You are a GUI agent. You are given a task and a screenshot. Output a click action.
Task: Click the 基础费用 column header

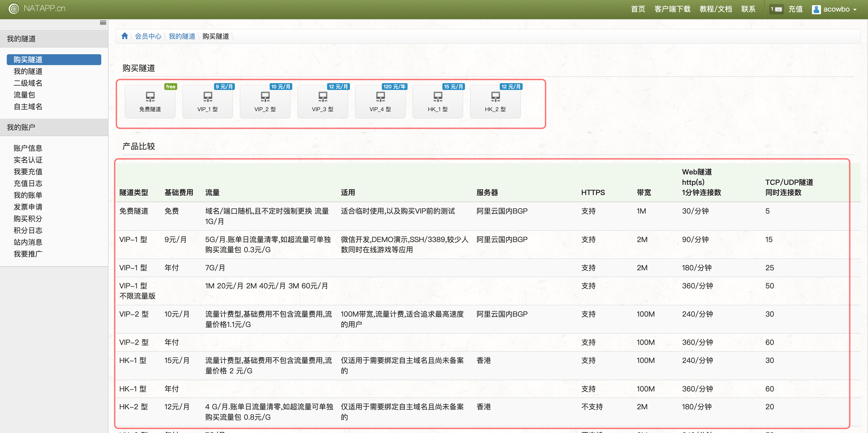pyautogui.click(x=179, y=192)
